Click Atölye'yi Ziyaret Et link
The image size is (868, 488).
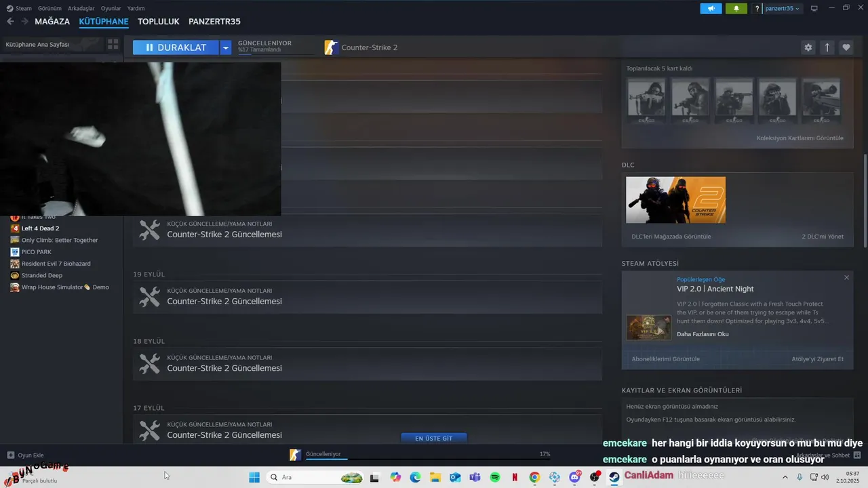pos(818,359)
